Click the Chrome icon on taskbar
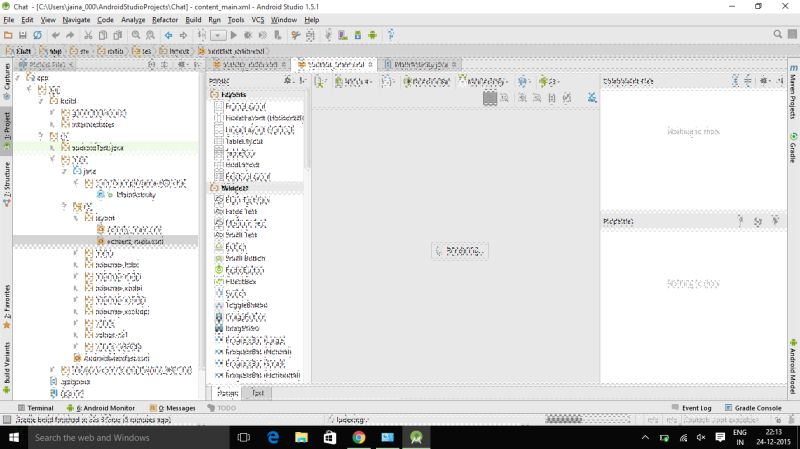Screen dimensions: 800x449 pyautogui.click(x=359, y=437)
